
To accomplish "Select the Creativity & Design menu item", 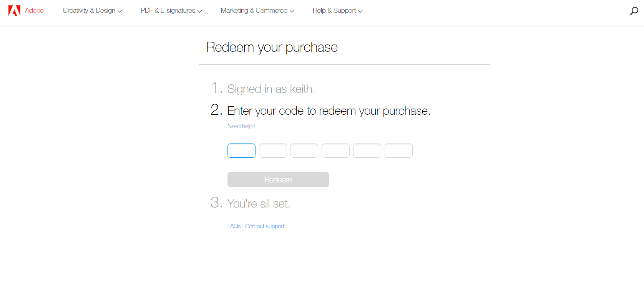I will tap(89, 10).
